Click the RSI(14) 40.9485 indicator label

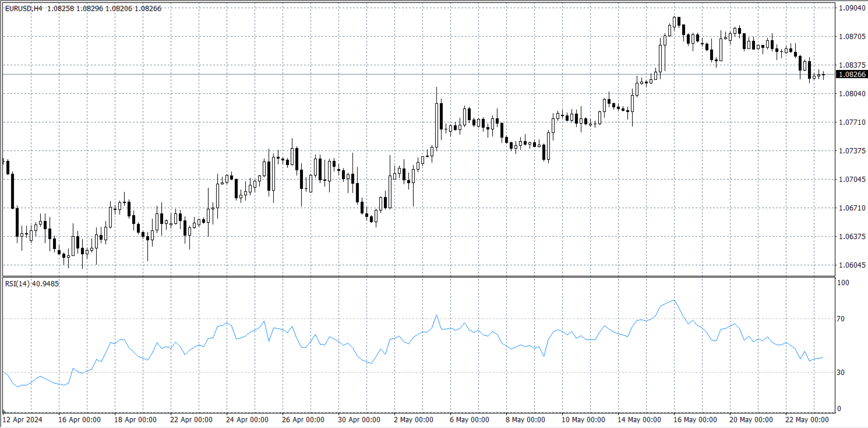(32, 284)
